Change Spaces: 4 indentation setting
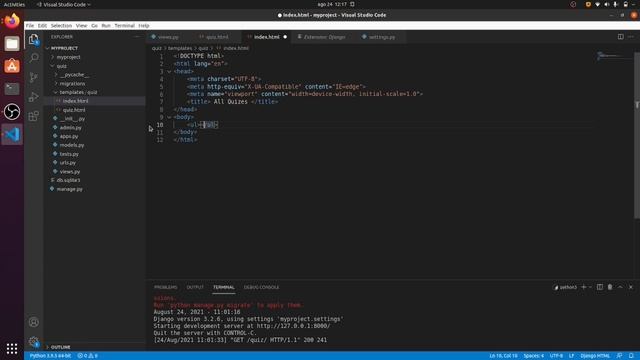Screen dimensions: 640x360 [534, 356]
